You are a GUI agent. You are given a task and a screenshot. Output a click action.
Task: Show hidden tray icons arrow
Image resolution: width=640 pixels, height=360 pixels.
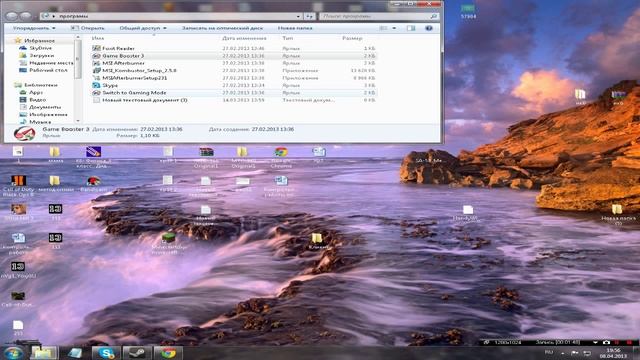(562, 353)
